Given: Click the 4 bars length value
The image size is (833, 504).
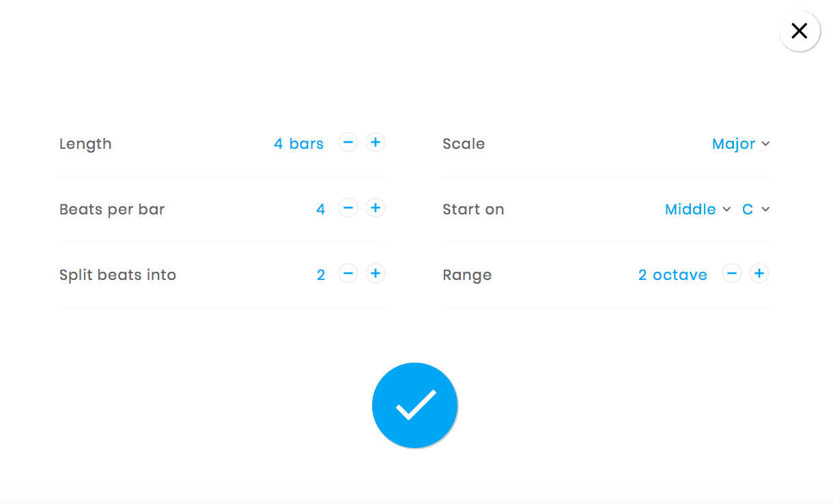Looking at the screenshot, I should click(299, 143).
